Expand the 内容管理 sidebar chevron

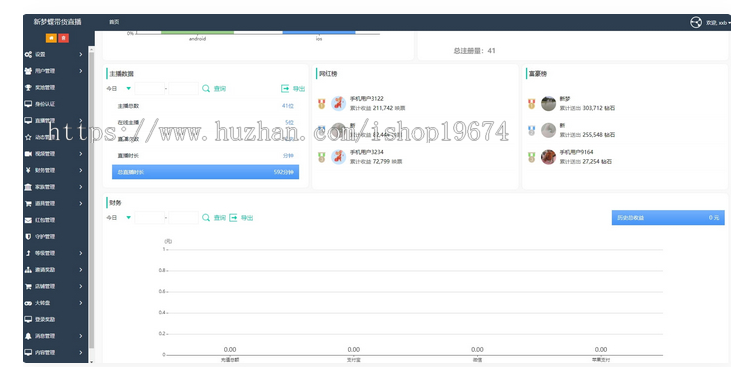[x=81, y=352]
